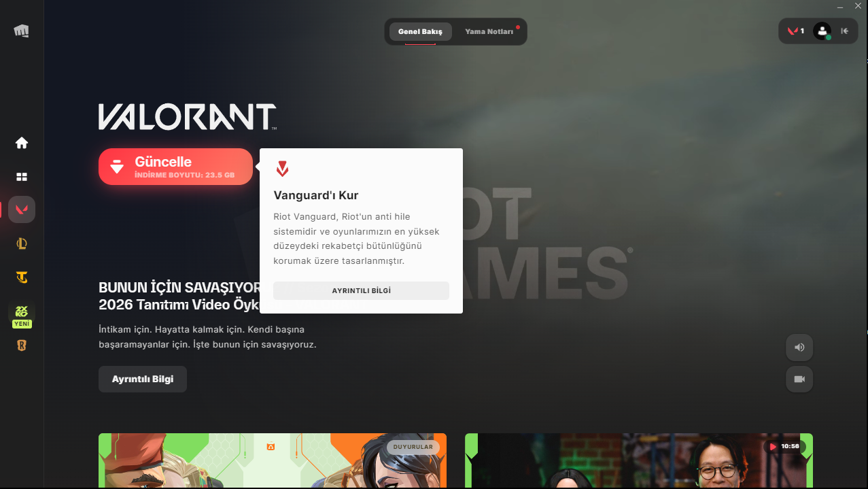868x489 pixels.
Task: Click the Vanguard'ı Kur heading
Action: click(316, 195)
